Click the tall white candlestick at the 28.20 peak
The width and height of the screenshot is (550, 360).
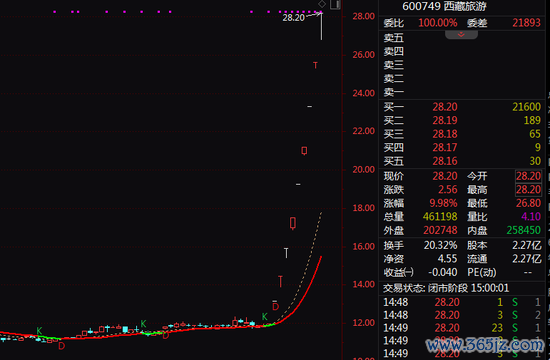tap(321, 26)
